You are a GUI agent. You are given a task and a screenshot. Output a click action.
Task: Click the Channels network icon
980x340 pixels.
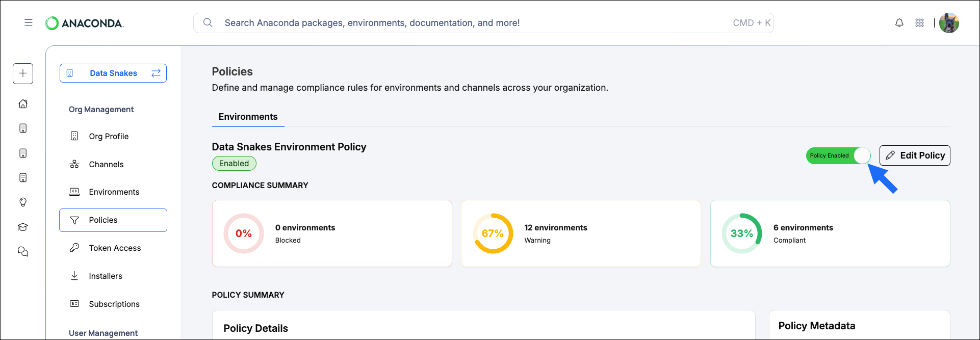click(x=74, y=164)
